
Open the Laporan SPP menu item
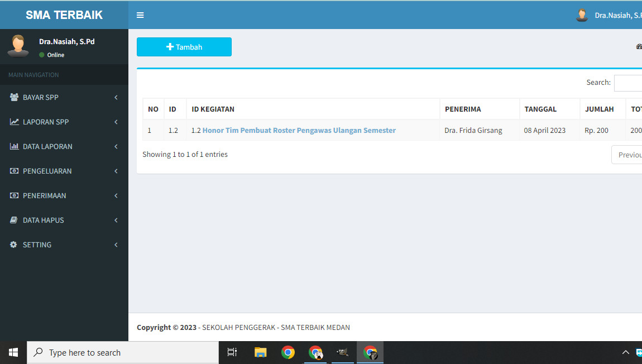46,122
